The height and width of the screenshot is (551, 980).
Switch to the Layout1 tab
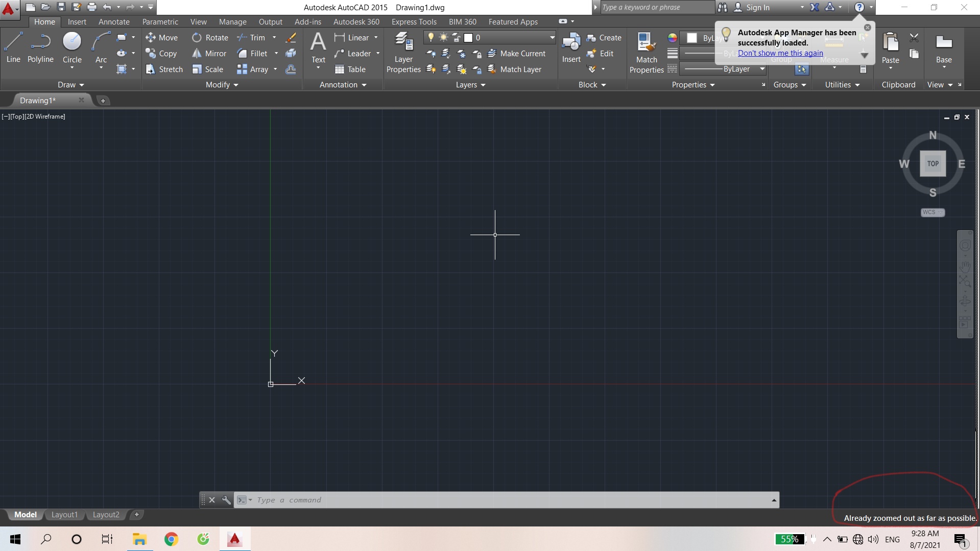click(64, 515)
